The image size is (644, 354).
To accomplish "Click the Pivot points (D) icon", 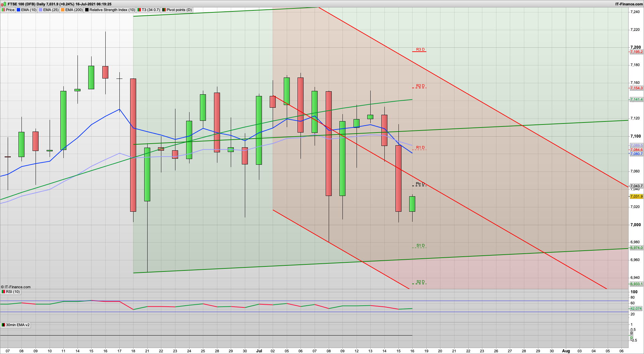I will click(x=164, y=10).
